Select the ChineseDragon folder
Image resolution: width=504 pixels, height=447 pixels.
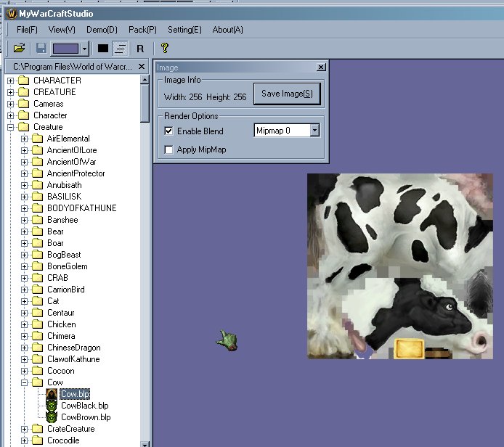[x=74, y=348]
